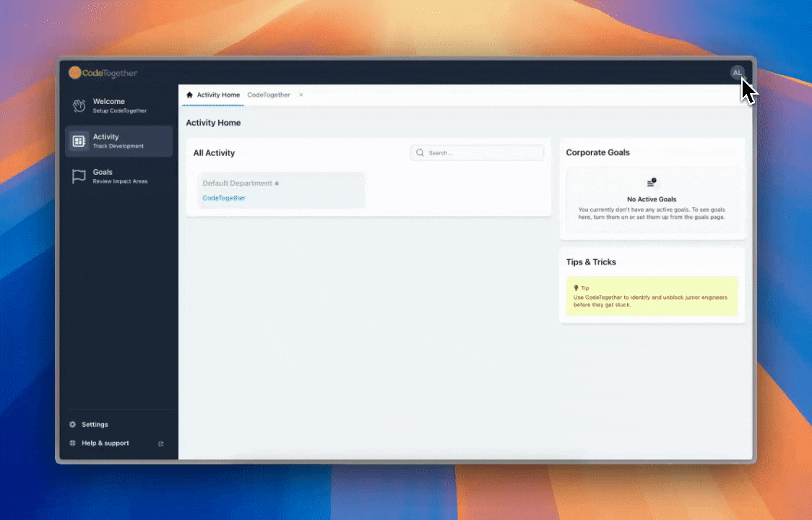Click the CodeTogether logo in the header

point(103,73)
